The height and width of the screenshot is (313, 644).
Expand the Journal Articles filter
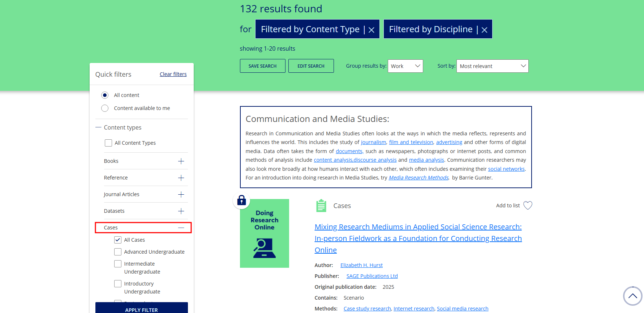tap(181, 194)
